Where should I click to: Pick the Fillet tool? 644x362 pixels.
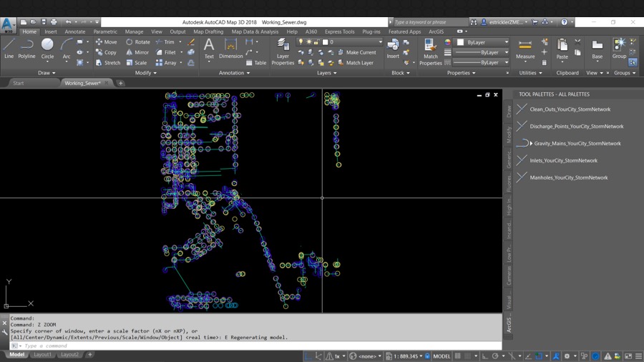pos(166,52)
